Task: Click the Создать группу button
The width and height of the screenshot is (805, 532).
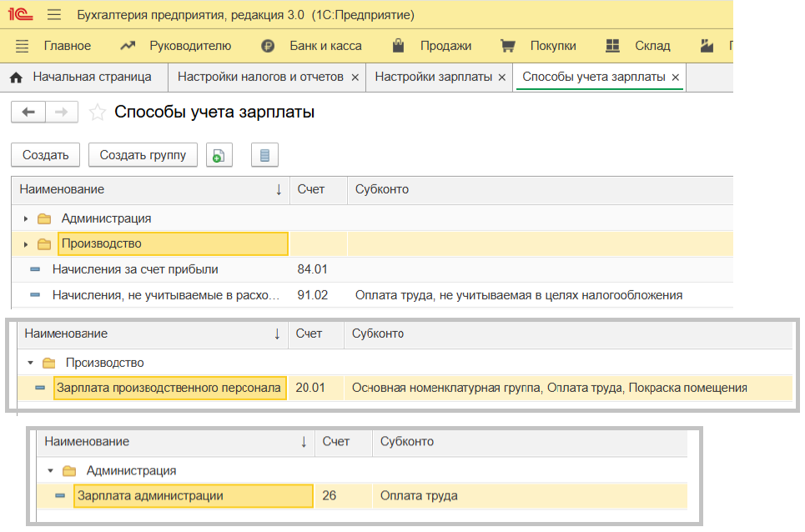Action: pyautogui.click(x=143, y=155)
